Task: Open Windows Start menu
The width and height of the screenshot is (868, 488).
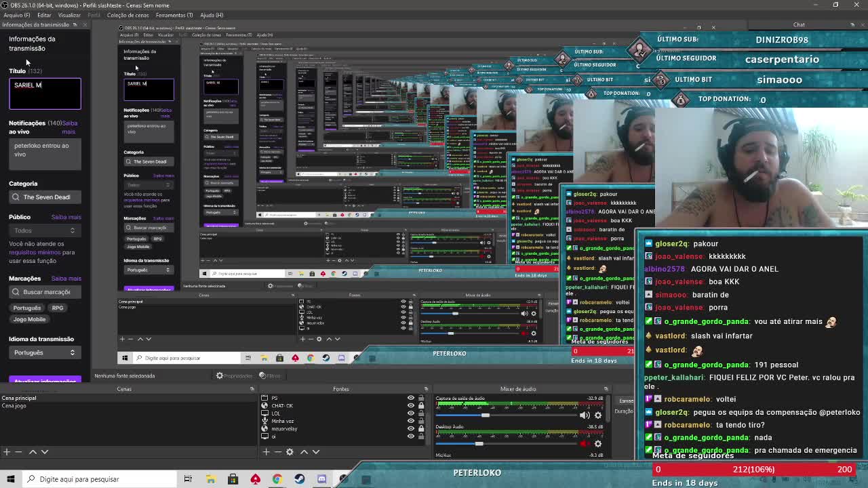Action: pyautogui.click(x=10, y=479)
